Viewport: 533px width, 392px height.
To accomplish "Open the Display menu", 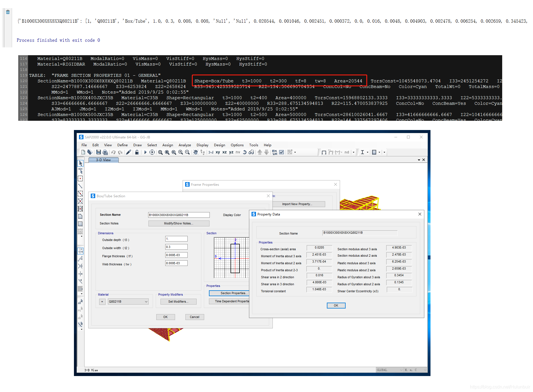I will [203, 145].
